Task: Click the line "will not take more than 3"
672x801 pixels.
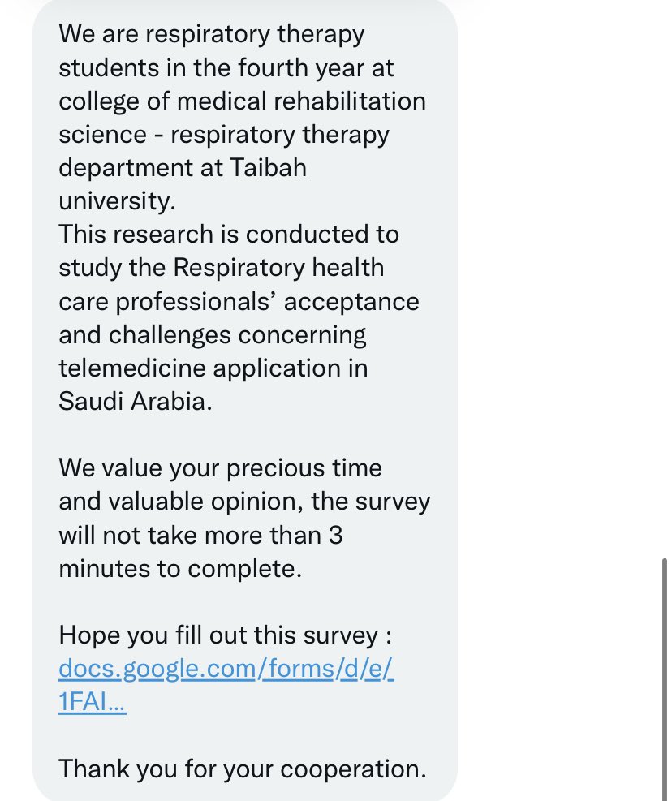Action: [x=200, y=536]
